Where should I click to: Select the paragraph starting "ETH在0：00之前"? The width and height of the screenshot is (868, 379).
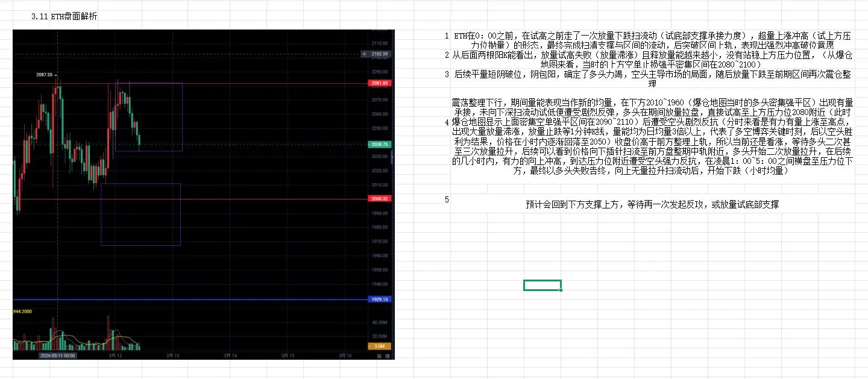652,40
